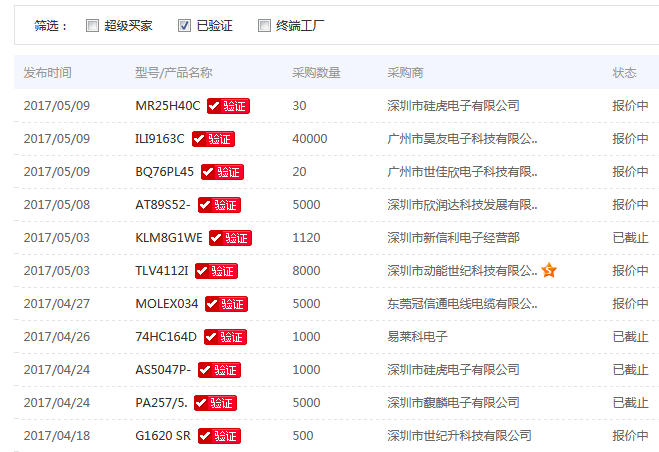This screenshot has width=659, height=452.
Task: Enable the 终端工厂 filter checkbox
Action: (264, 26)
